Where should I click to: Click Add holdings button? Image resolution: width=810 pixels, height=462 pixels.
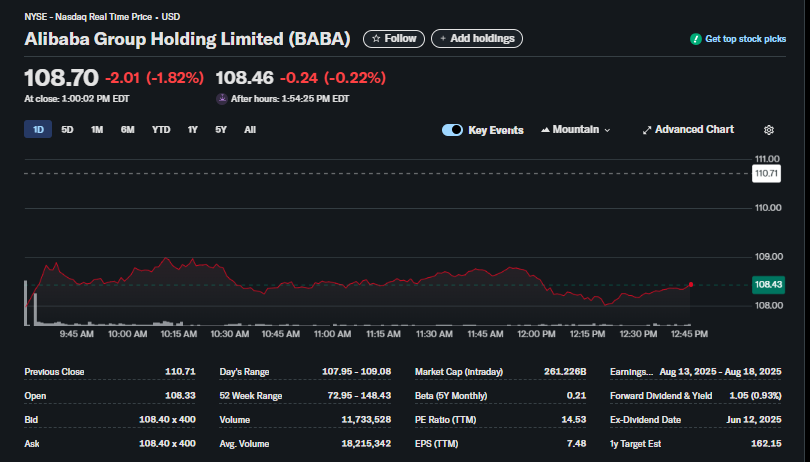coord(477,39)
